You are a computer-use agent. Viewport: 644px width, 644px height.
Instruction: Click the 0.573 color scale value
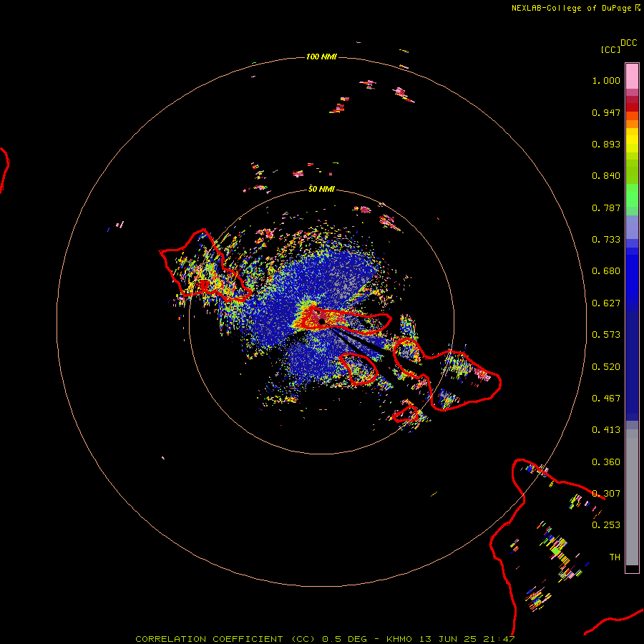(606, 335)
